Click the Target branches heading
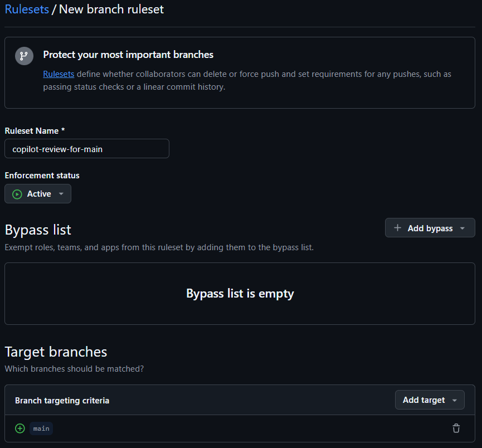Viewport: 482px width, 448px height. [x=56, y=352]
